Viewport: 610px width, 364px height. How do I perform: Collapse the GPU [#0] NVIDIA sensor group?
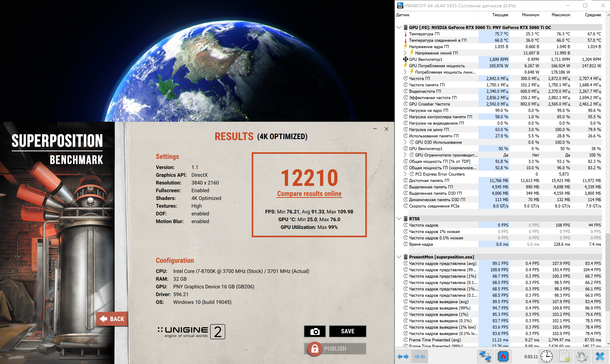pos(399,28)
